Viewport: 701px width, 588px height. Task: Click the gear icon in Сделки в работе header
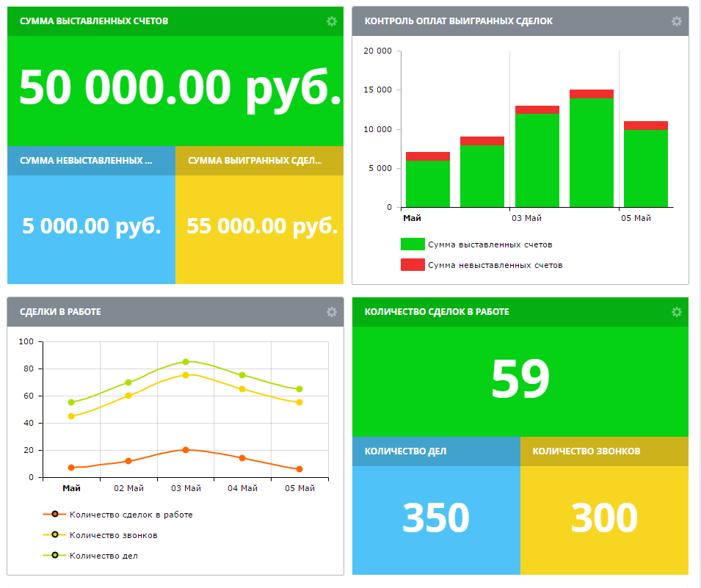[331, 312]
